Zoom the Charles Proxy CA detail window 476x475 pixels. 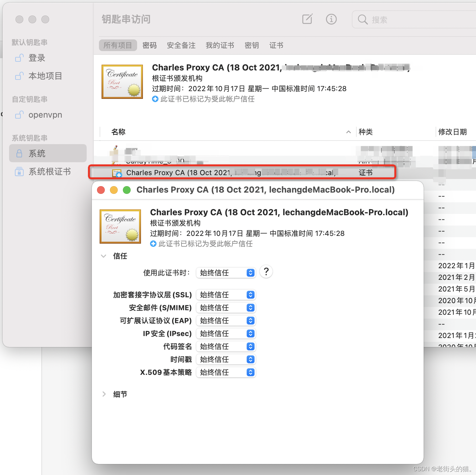coord(127,190)
